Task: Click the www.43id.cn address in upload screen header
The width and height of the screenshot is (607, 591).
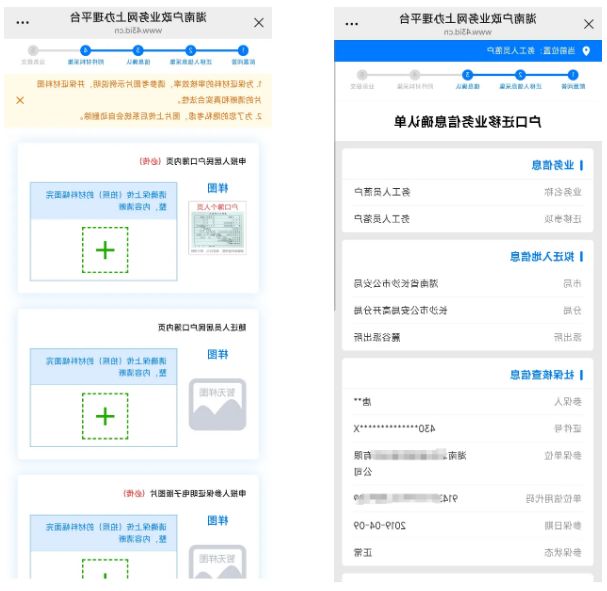Action: click(x=138, y=31)
